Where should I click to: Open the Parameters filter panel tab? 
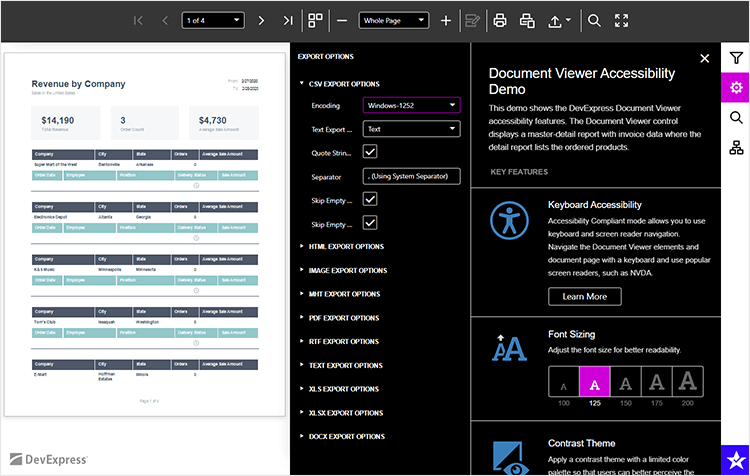click(736, 58)
